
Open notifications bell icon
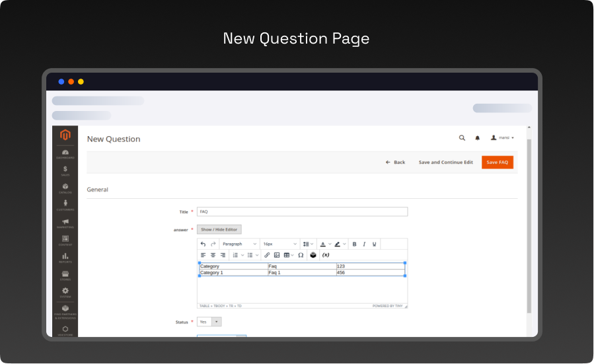click(478, 138)
